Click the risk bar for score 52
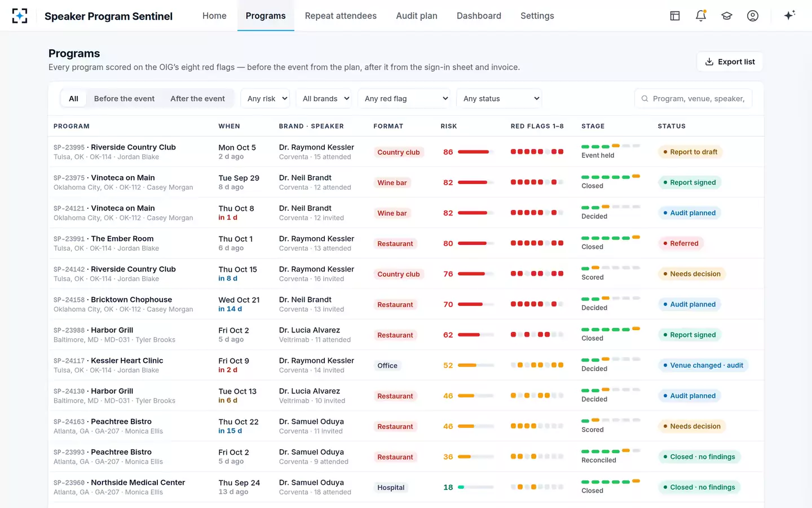 (476, 365)
